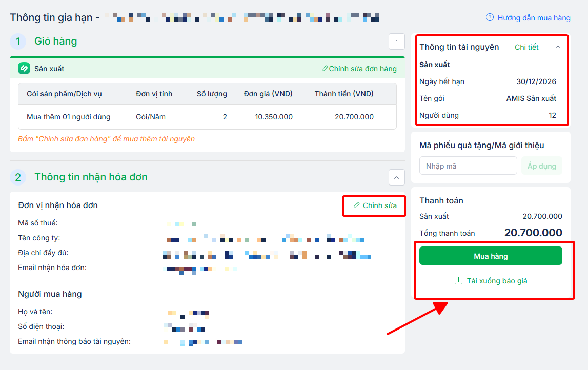Click the step 2 number badge
The image size is (588, 370).
coord(18,177)
